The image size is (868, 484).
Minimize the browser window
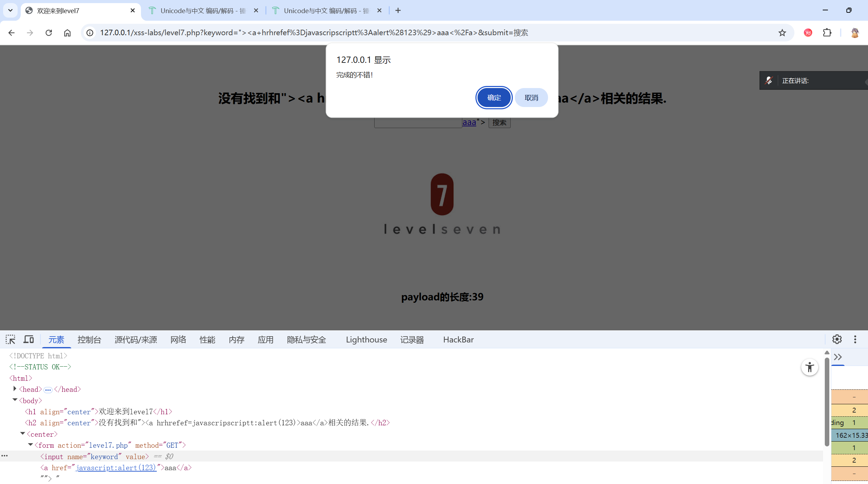[825, 10]
